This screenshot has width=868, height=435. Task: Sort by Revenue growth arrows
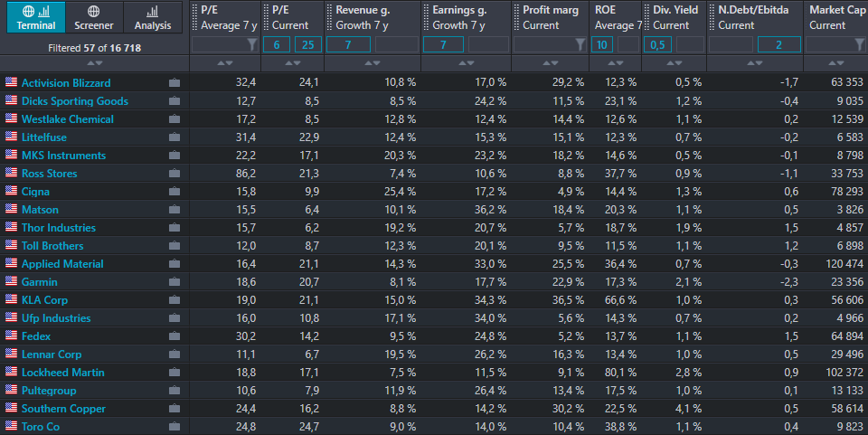click(x=373, y=63)
